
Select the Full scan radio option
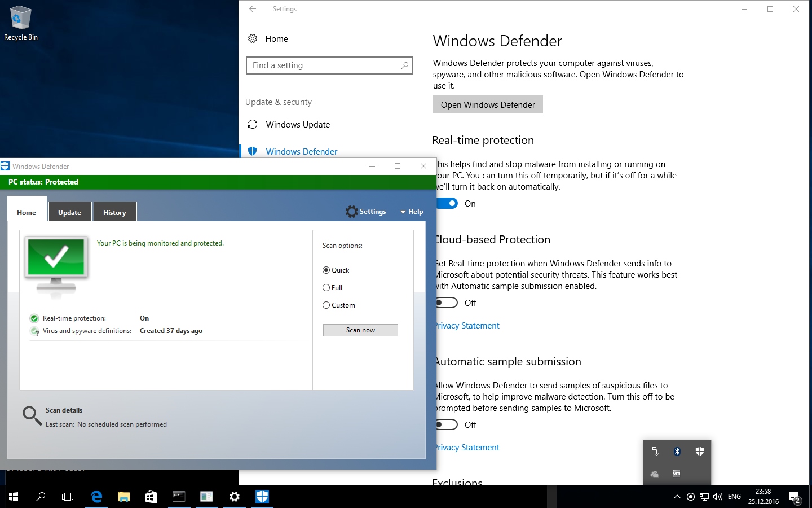(x=326, y=288)
